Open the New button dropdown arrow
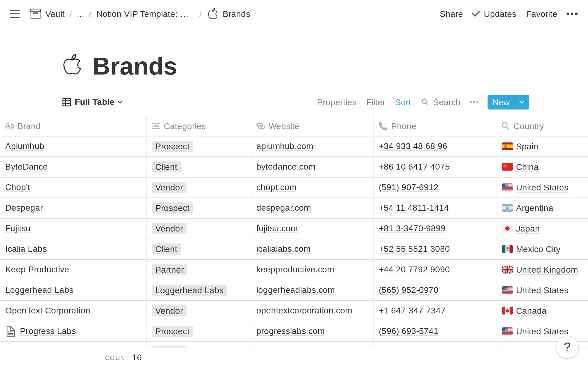This screenshot has width=588, height=368. [x=522, y=102]
